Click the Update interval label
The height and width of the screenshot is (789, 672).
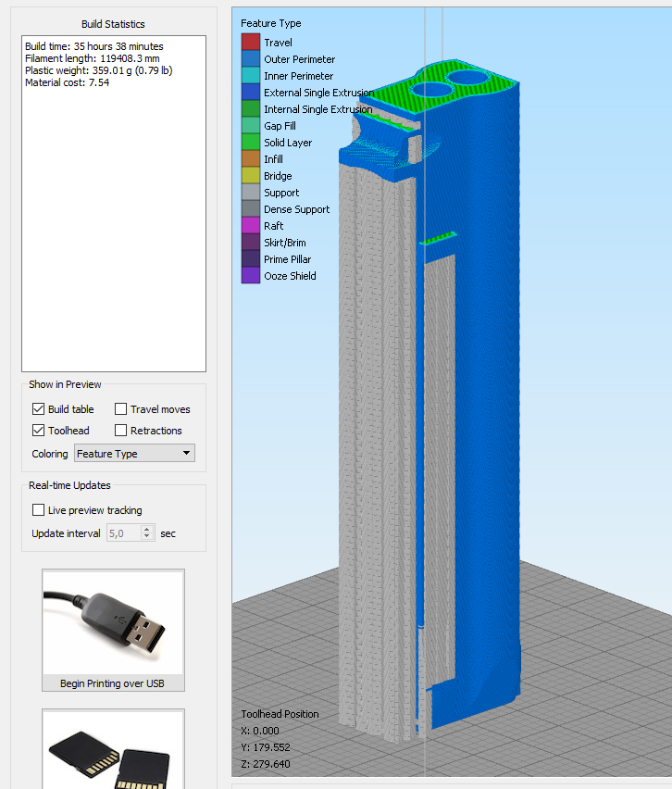pyautogui.click(x=66, y=533)
